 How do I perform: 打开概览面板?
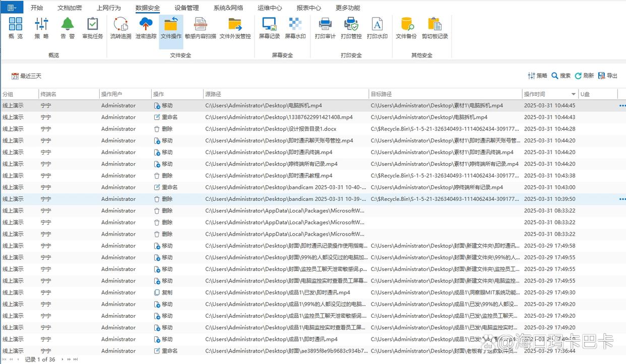15,28
